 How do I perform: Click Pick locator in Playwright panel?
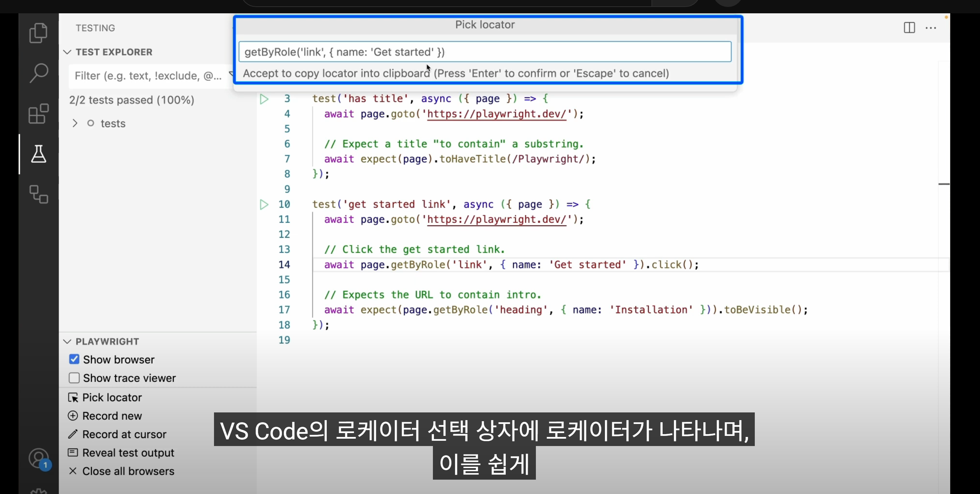[112, 397]
